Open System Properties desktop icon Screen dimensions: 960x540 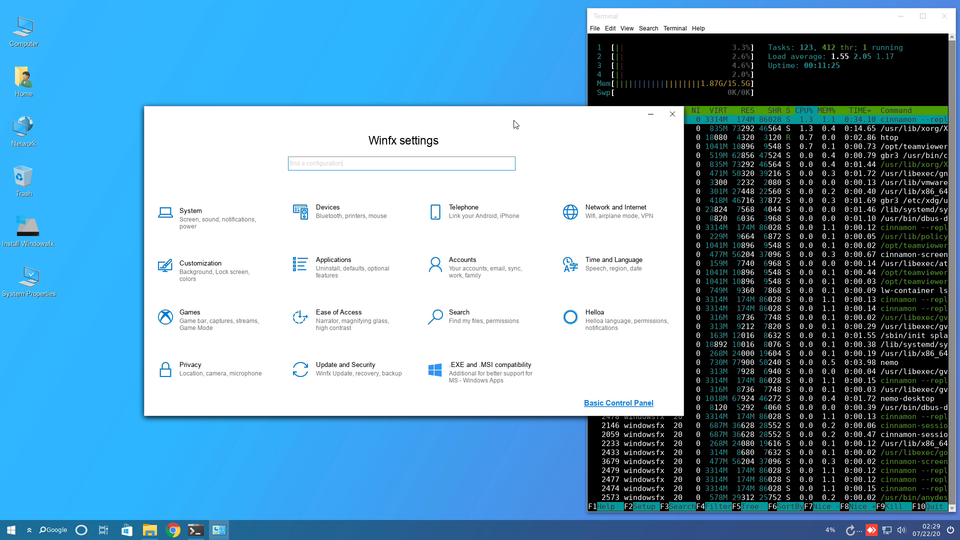pyautogui.click(x=28, y=282)
